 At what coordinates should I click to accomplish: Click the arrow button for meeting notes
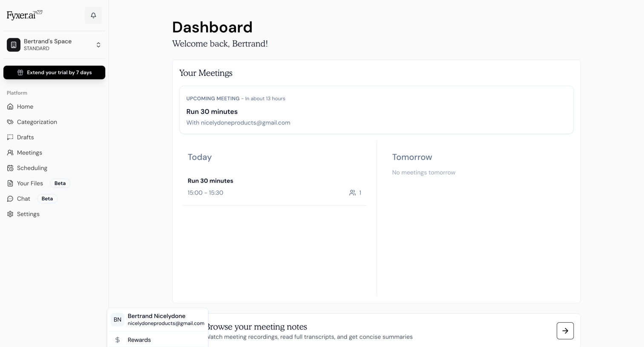pyautogui.click(x=565, y=331)
